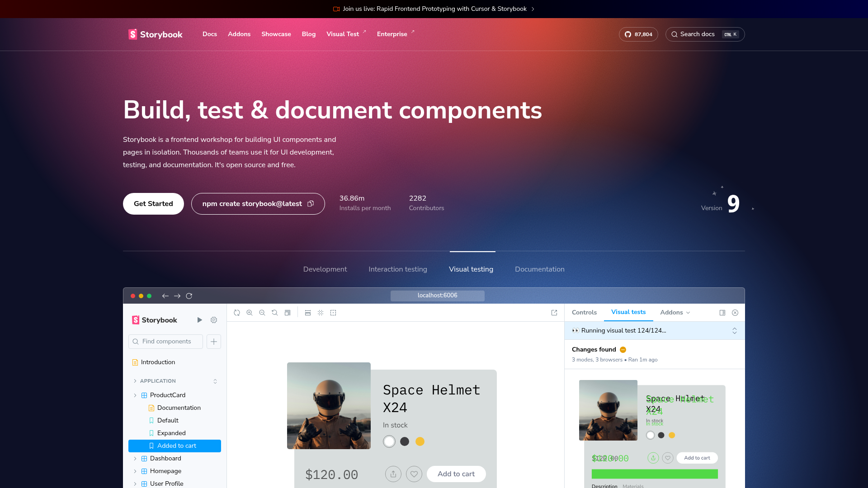868x488 pixels.
Task: Pick the yellow color swatch
Action: pyautogui.click(x=420, y=441)
